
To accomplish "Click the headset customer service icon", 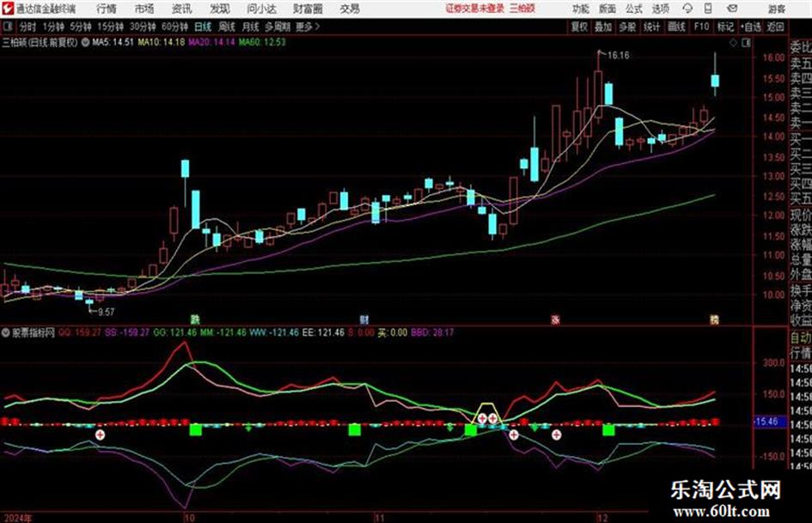I will pos(687,9).
